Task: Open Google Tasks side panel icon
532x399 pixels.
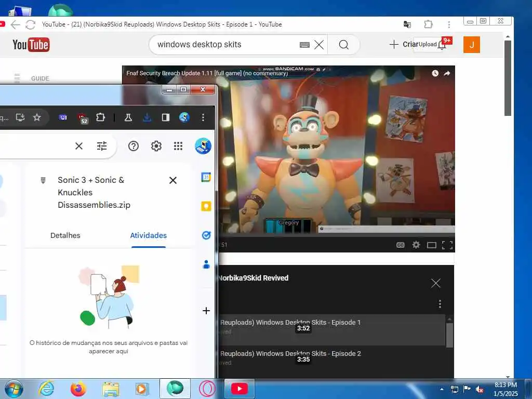Action: [206, 235]
